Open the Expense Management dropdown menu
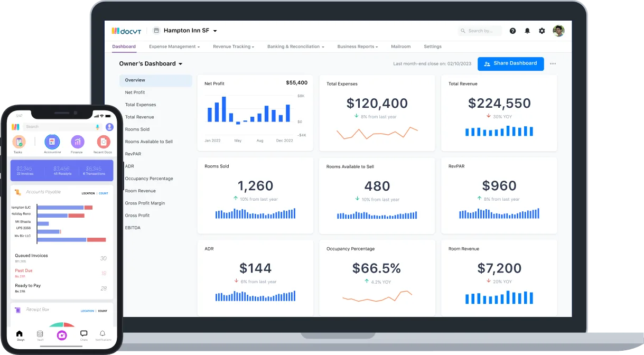 pyautogui.click(x=174, y=46)
